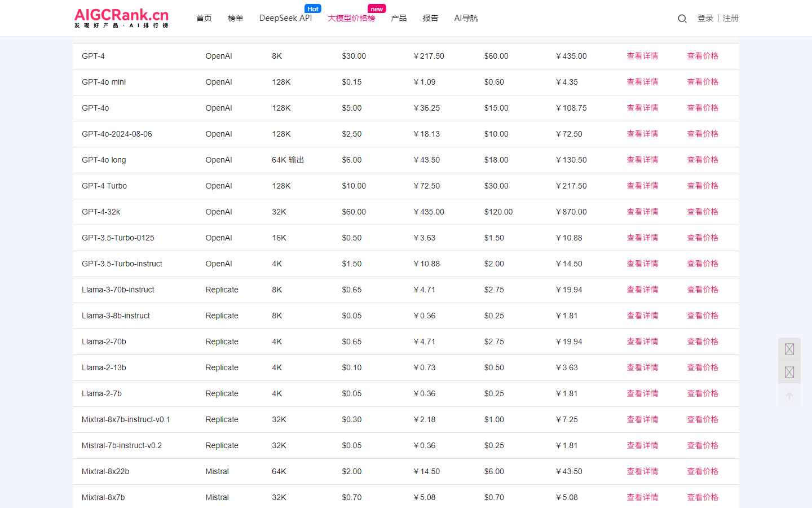The width and height of the screenshot is (812, 508).
Task: Open 查看详情 for Llama-3-70b-instruct
Action: [x=642, y=290]
